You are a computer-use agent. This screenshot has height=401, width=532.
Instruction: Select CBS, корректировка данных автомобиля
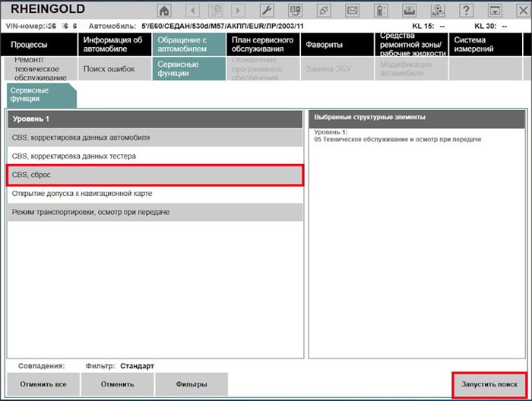pos(155,137)
